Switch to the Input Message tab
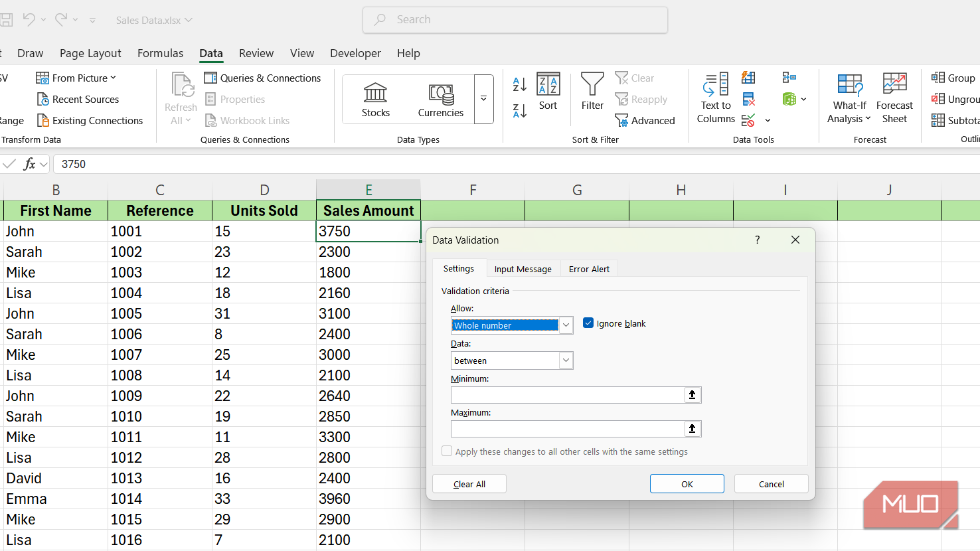The width and height of the screenshot is (980, 551). coord(523,269)
